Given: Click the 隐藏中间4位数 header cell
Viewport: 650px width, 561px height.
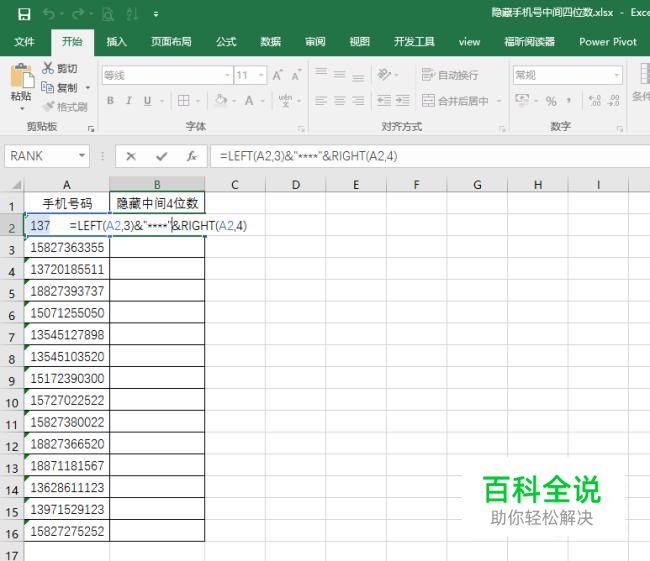Looking at the screenshot, I should (x=157, y=203).
